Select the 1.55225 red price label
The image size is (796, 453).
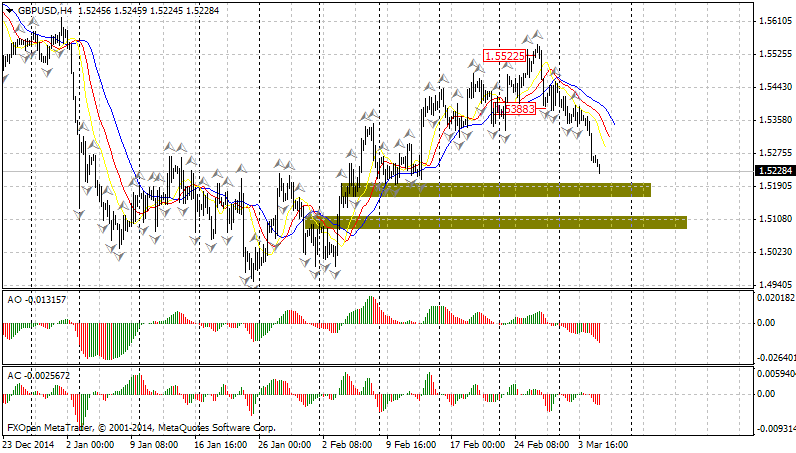(505, 56)
